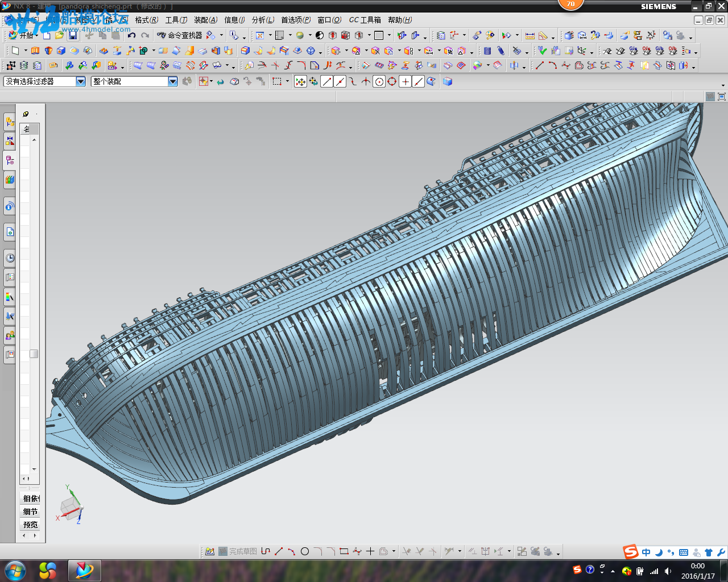Open the 工具(T) menu
The height and width of the screenshot is (582, 728).
(176, 20)
